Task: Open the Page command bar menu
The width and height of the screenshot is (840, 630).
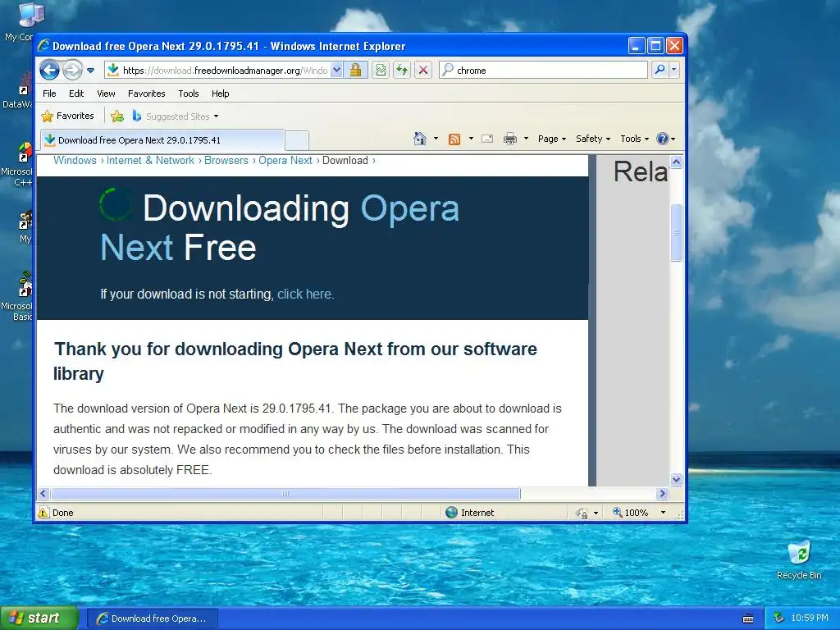Action: (x=552, y=139)
